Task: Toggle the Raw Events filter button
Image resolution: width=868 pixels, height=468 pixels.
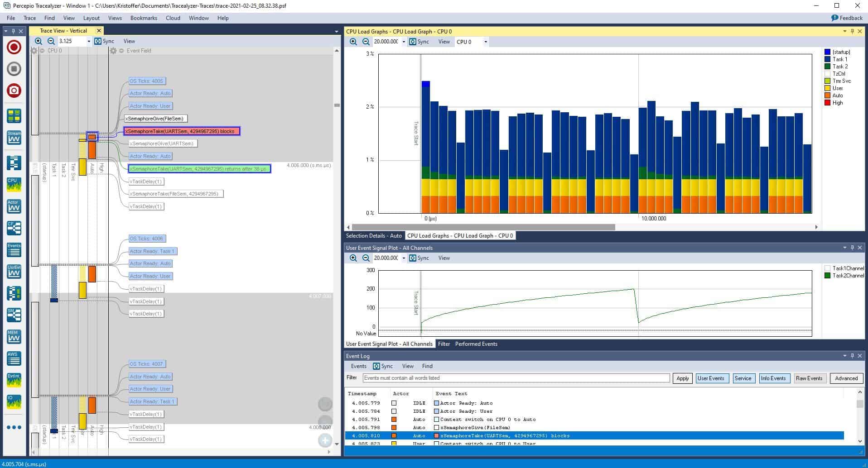Action: [810, 378]
